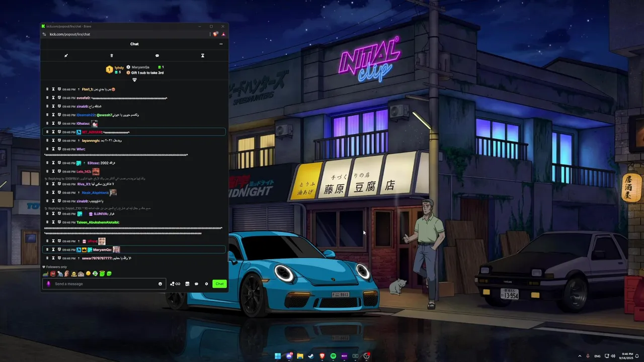Delete layannngh's message with trash icon
The width and height of the screenshot is (644, 362).
[x=47, y=141]
